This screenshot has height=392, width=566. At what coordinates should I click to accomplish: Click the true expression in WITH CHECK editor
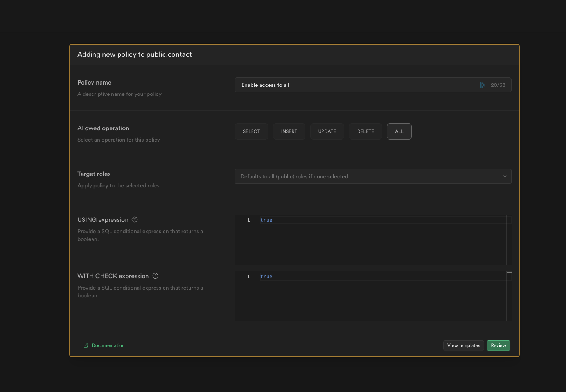[266, 276]
